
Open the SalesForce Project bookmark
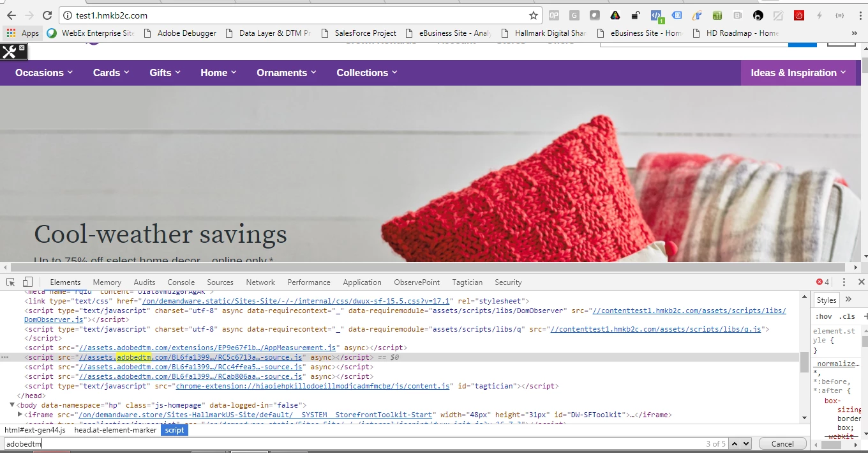(x=359, y=33)
